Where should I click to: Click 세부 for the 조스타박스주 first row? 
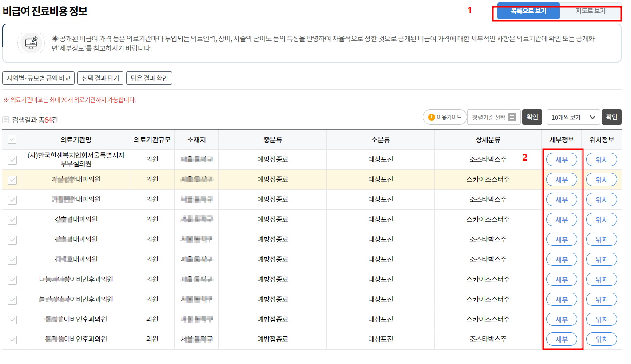(x=562, y=159)
